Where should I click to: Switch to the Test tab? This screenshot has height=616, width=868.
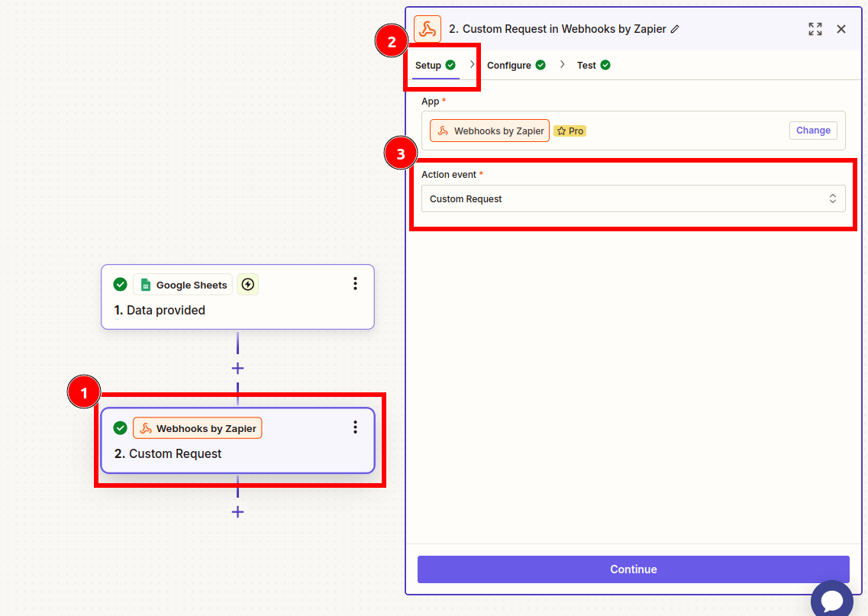588,65
